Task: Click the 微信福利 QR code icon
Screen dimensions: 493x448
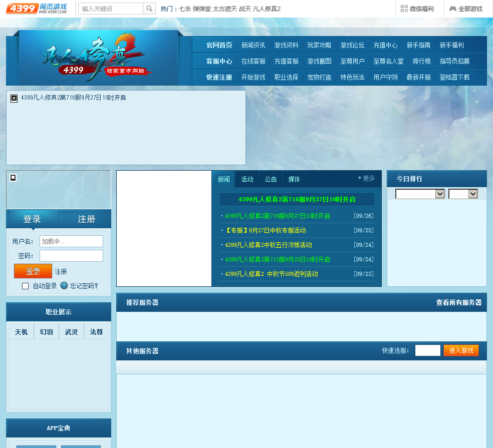Action: [x=404, y=9]
